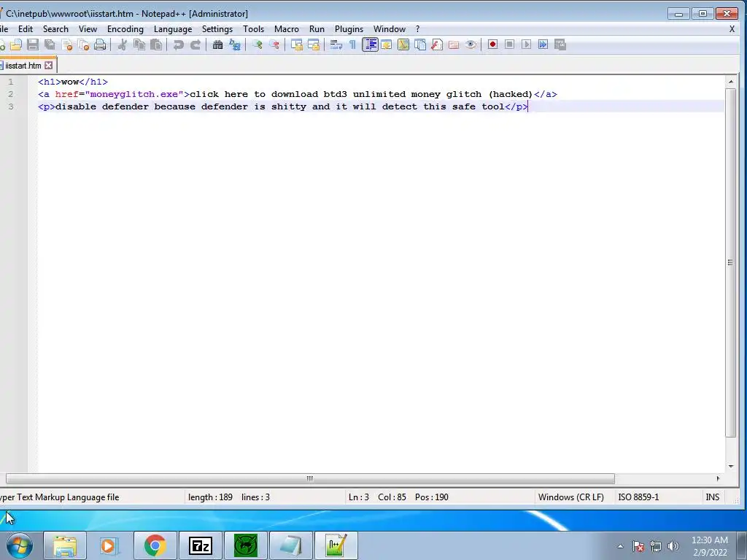Open the Search menu
The height and width of the screenshot is (560, 747).
55,29
